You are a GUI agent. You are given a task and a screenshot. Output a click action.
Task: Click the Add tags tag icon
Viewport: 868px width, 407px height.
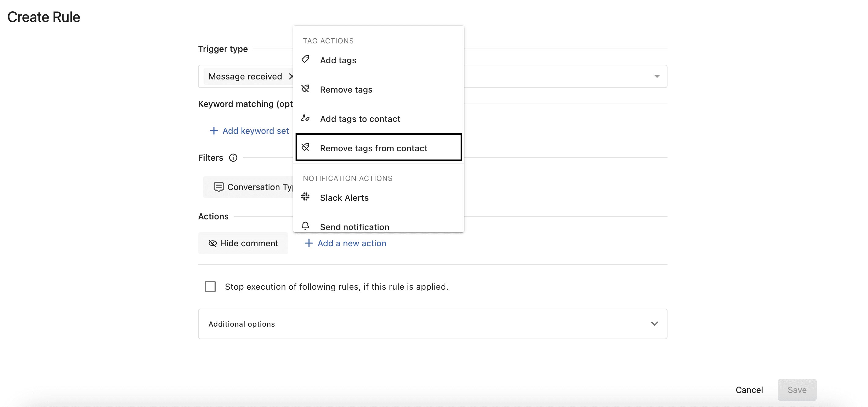coord(305,59)
